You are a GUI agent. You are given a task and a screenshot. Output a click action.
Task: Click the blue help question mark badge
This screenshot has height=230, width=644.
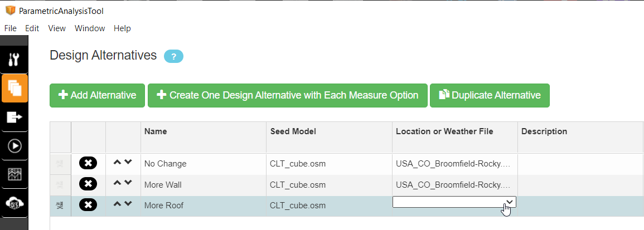click(x=173, y=56)
